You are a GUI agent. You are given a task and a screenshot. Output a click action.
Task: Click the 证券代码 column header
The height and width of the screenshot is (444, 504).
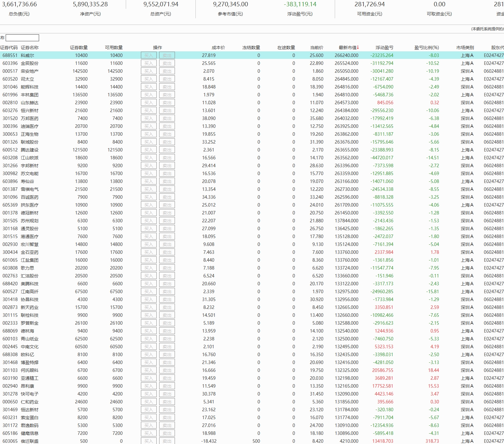[x=9, y=48]
